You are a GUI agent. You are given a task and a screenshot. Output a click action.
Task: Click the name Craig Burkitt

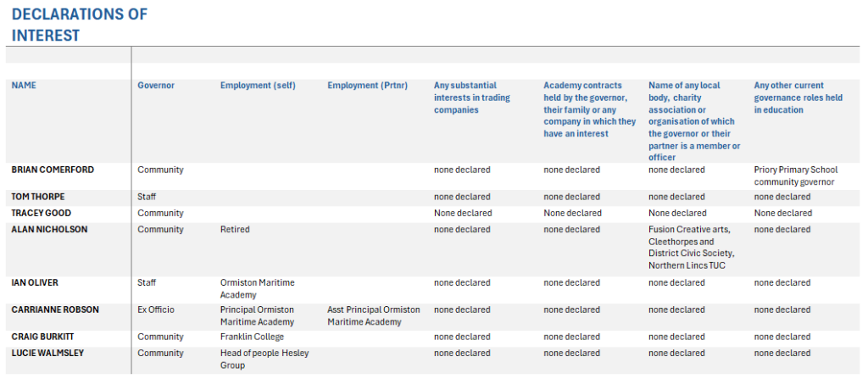43,337
